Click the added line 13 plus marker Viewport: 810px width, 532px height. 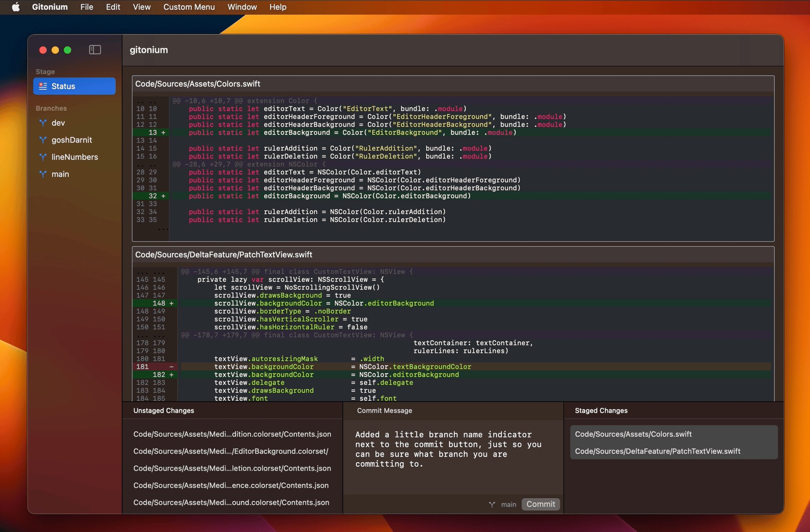pyautogui.click(x=163, y=132)
